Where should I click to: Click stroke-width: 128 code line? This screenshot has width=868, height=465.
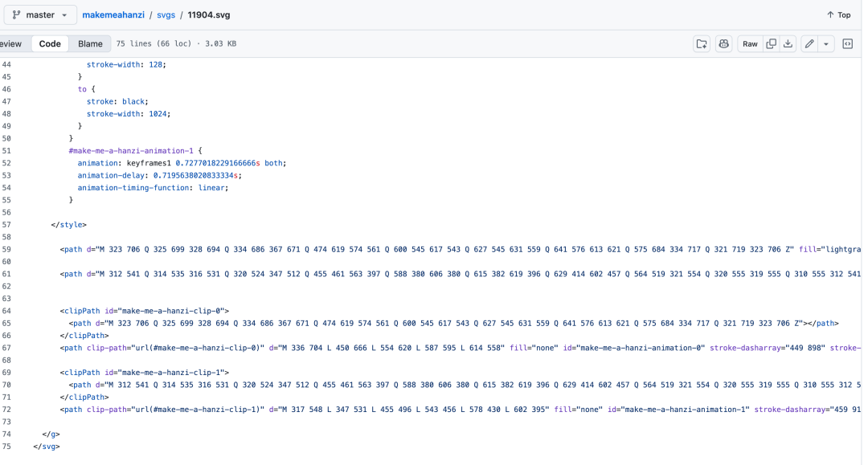click(x=126, y=64)
